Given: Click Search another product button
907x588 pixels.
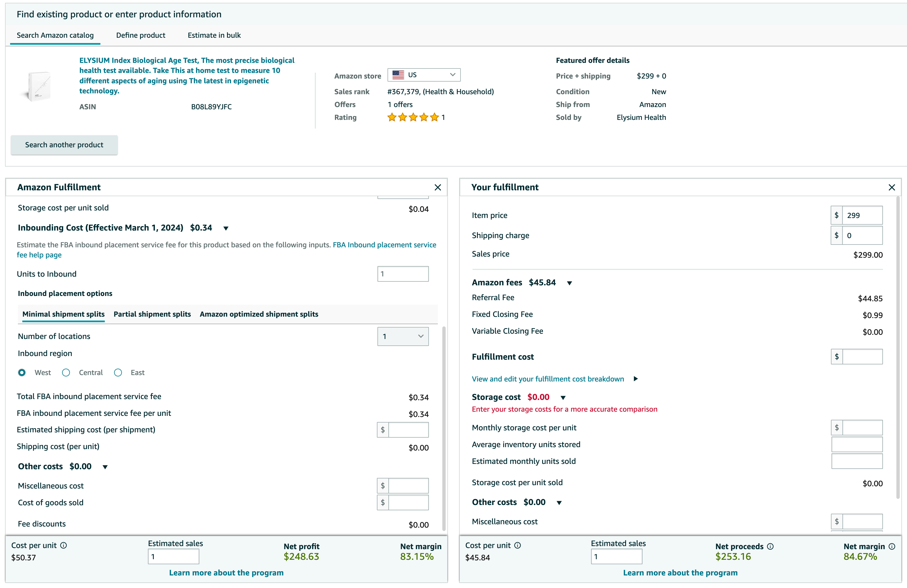Looking at the screenshot, I should (64, 145).
